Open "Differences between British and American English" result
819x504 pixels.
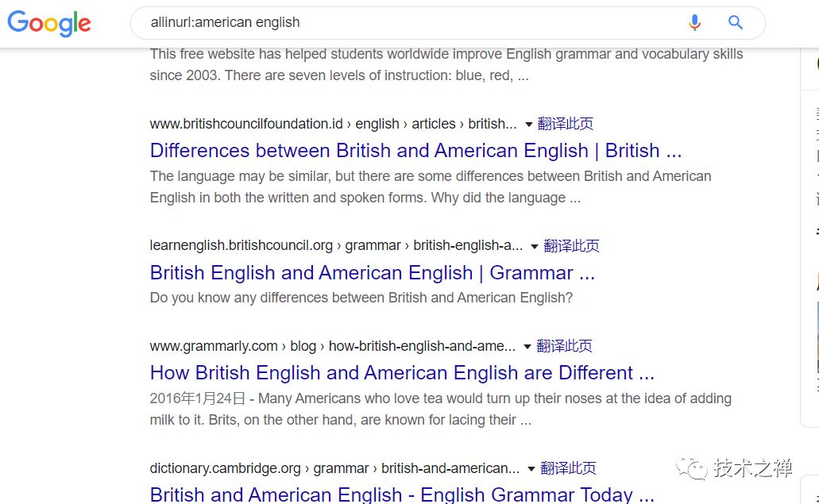pyautogui.click(x=415, y=151)
